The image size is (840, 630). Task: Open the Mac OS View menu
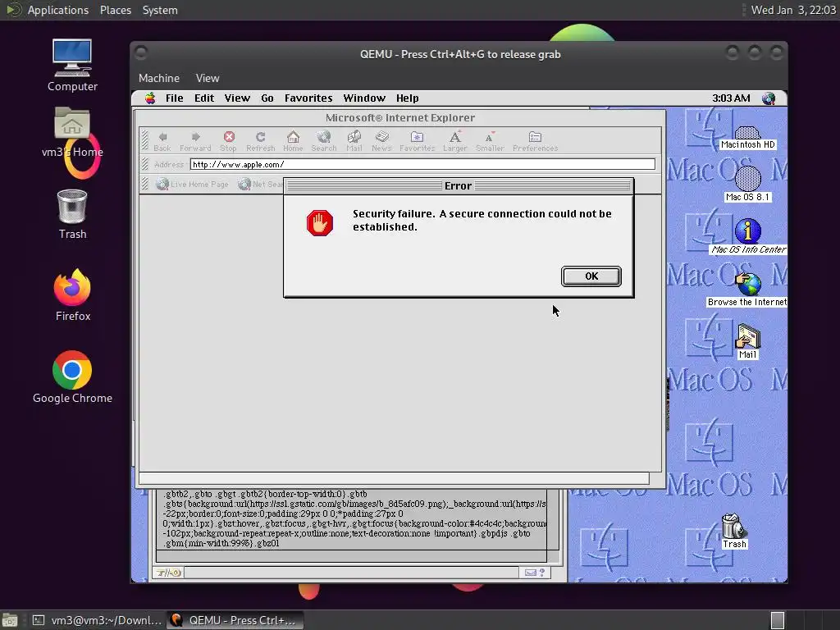237,98
